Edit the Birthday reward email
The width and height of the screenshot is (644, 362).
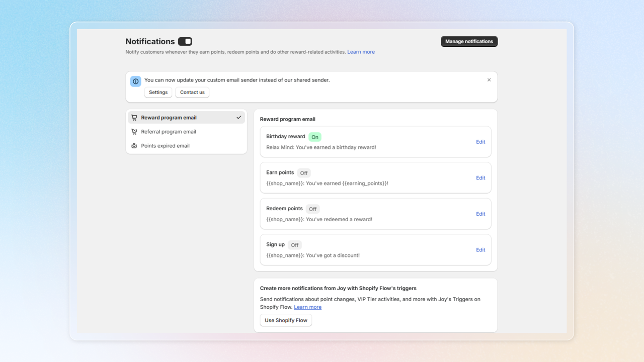pyautogui.click(x=480, y=142)
